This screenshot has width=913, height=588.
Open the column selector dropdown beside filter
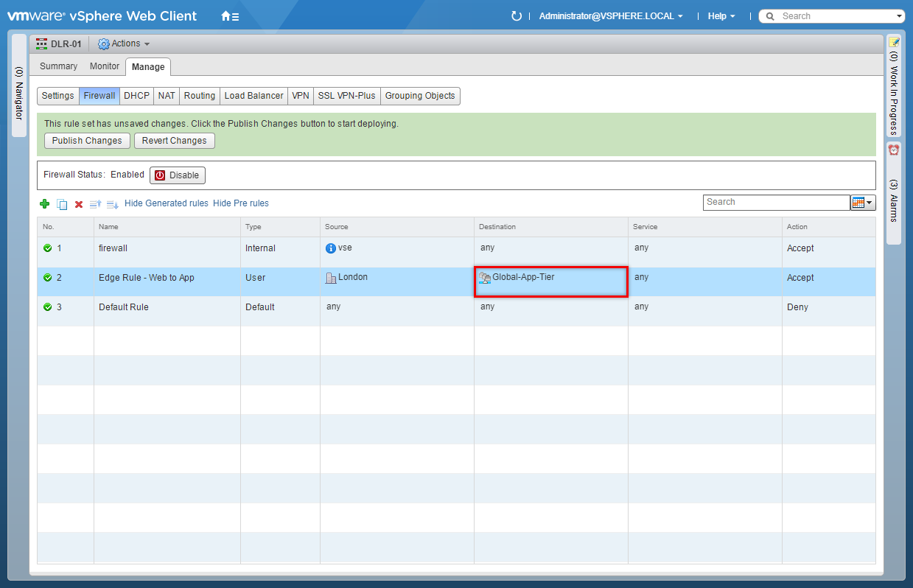click(863, 203)
